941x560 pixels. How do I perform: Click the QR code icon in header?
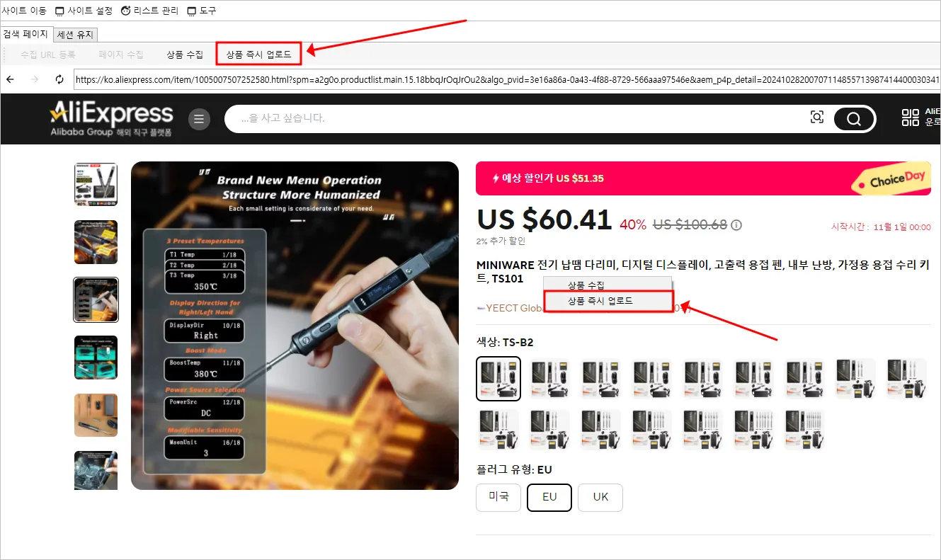[910, 118]
